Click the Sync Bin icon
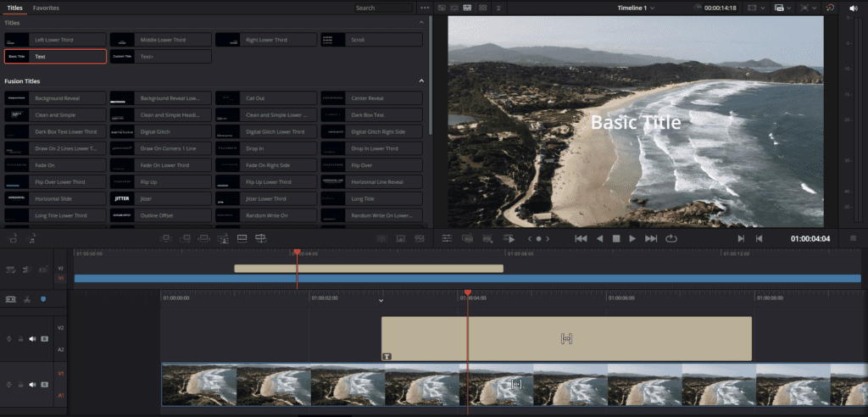The width and height of the screenshot is (868, 417). [x=482, y=8]
